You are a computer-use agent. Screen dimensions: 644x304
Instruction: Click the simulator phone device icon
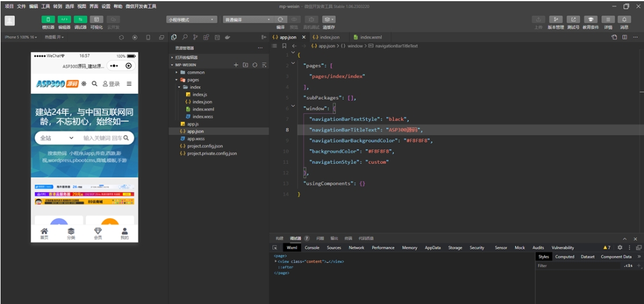[149, 37]
